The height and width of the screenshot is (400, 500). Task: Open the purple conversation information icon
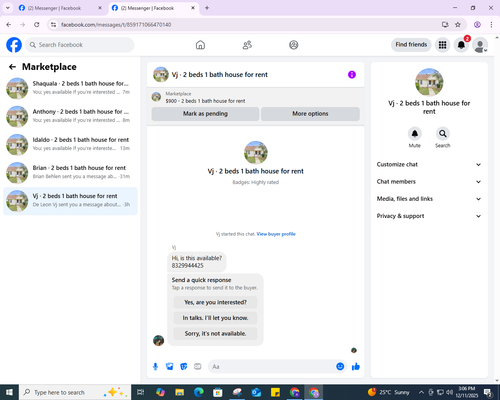[352, 75]
